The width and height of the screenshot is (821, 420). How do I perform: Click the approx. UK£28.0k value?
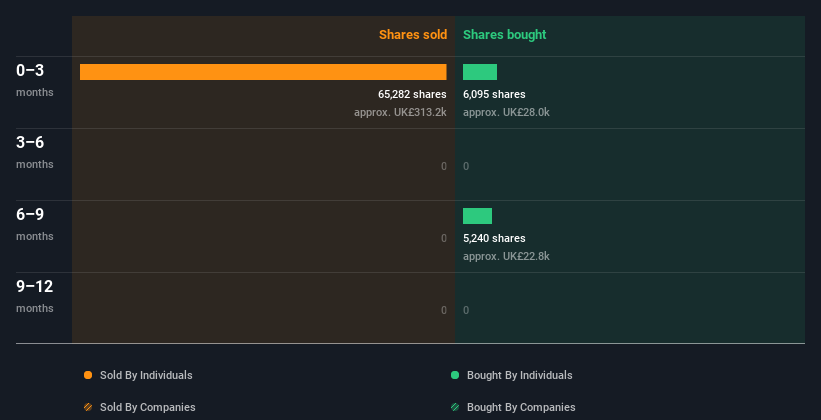tap(506, 112)
